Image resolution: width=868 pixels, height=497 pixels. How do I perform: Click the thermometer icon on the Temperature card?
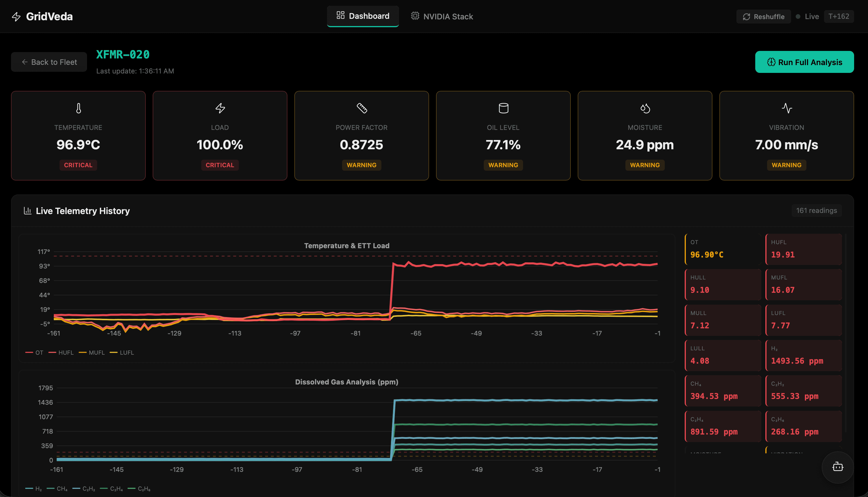tap(78, 108)
